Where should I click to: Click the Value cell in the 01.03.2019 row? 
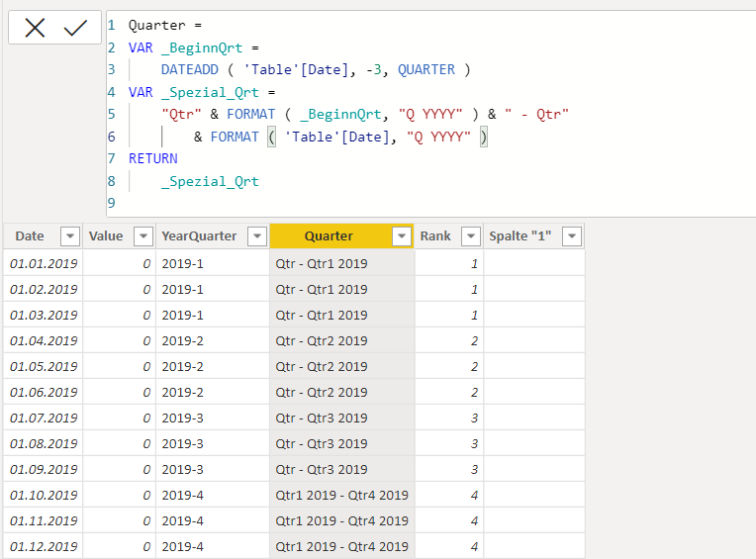[x=119, y=316]
